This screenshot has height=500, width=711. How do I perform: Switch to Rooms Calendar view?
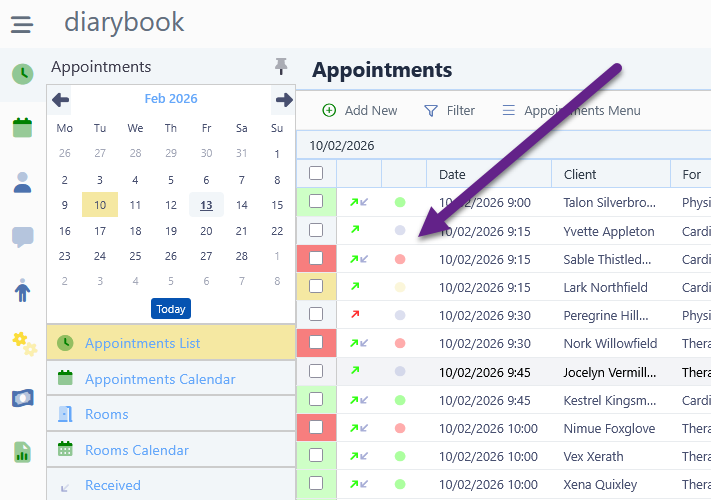click(137, 450)
